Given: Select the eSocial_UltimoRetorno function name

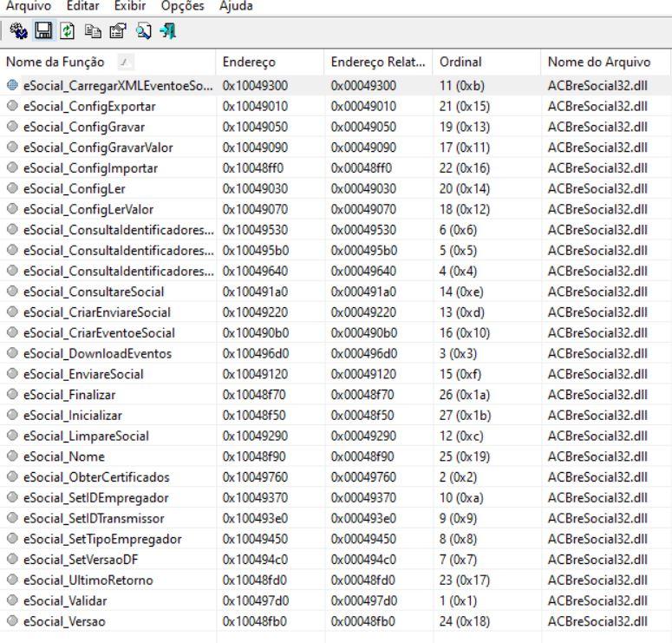Looking at the screenshot, I should [88, 581].
